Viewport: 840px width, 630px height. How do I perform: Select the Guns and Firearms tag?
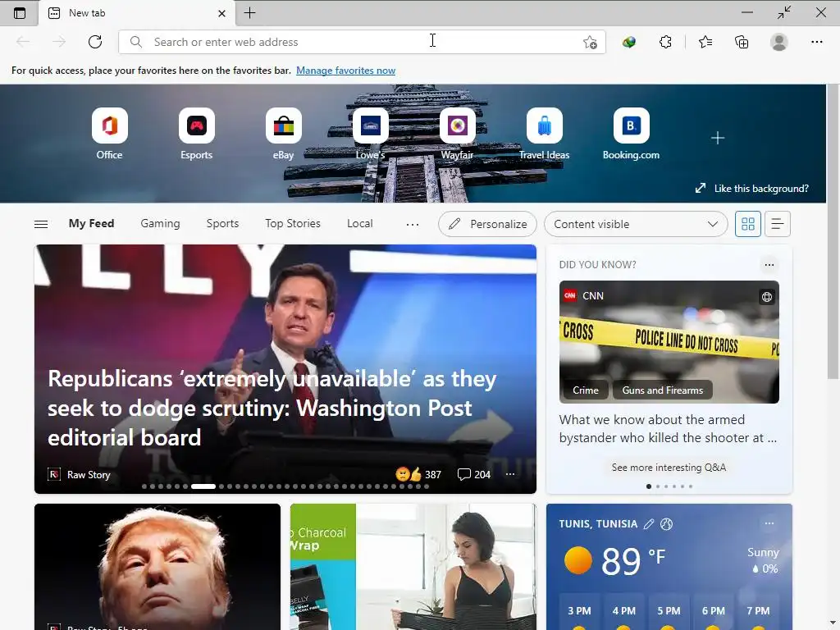pos(663,390)
